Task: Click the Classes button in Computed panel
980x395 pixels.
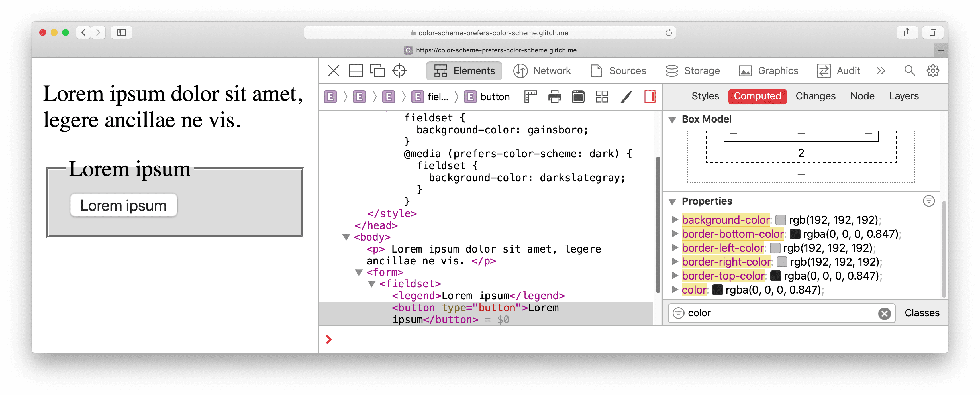Action: 922,313
